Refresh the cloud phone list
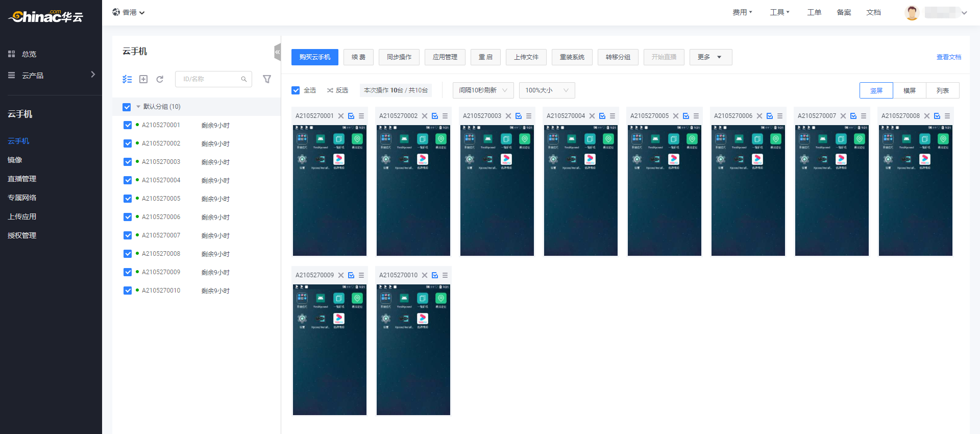980x434 pixels. pos(160,79)
